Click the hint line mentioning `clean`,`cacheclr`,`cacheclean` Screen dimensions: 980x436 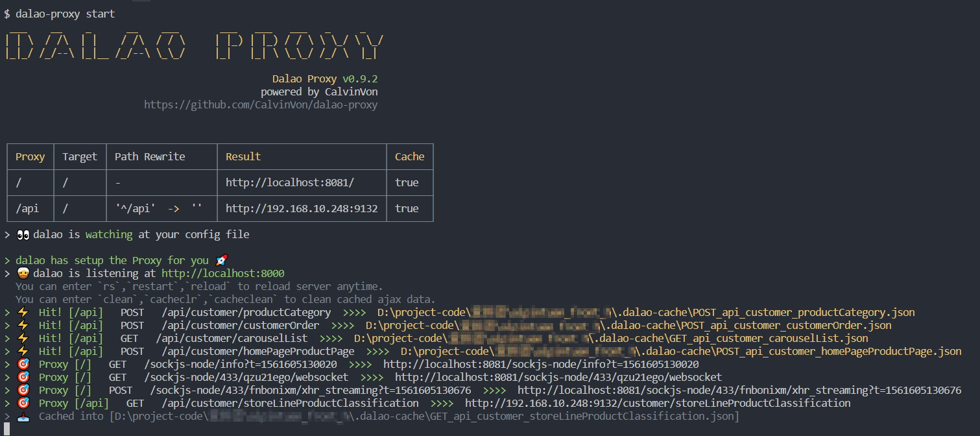pos(226,299)
